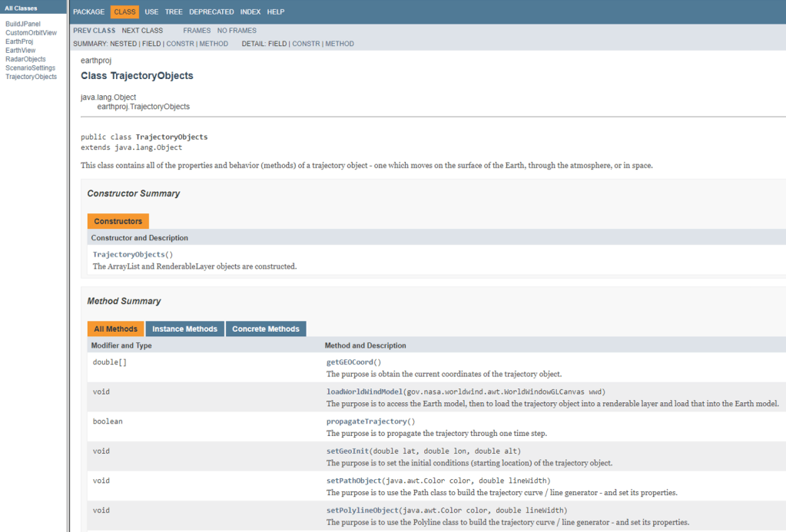Open the PACKAGE navigation link

click(x=88, y=12)
